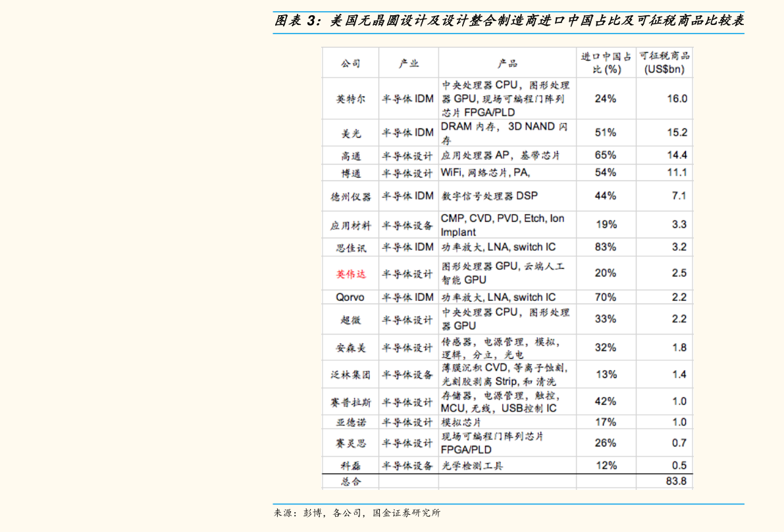The width and height of the screenshot is (784, 532).
Task: Click the 44% value in 德州仪器 row
Action: click(x=606, y=196)
